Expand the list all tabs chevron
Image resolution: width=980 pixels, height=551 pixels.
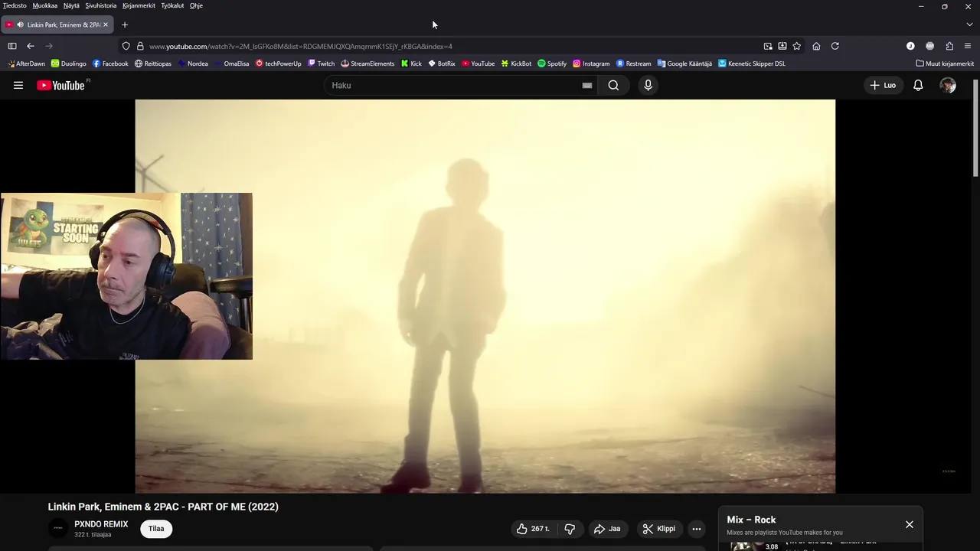969,24
